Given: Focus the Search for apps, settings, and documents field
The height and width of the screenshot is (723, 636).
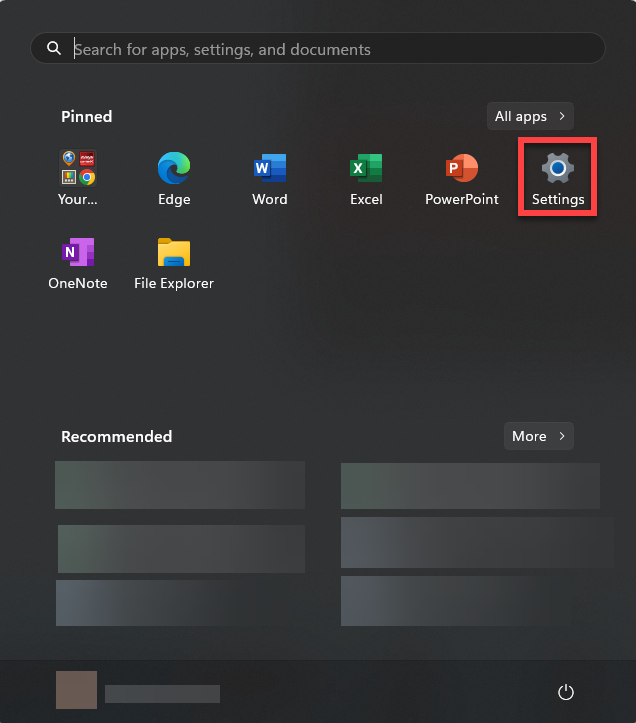Looking at the screenshot, I should point(318,48).
